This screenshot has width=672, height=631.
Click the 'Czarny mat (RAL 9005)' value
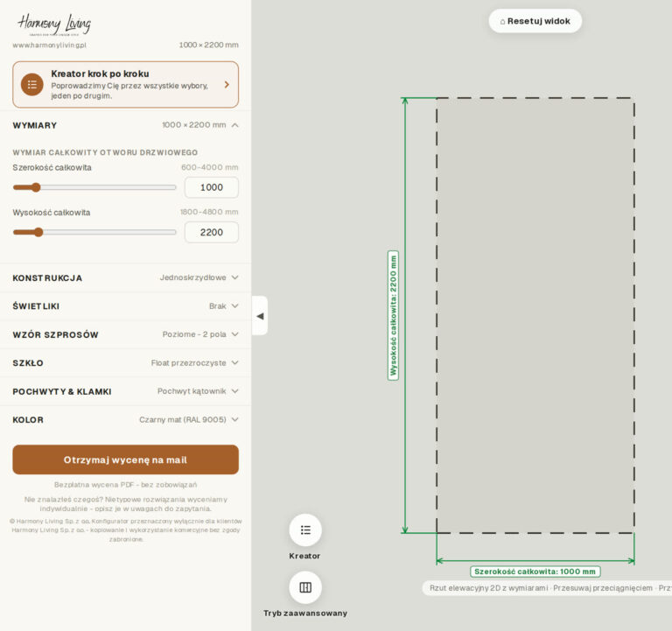click(183, 420)
